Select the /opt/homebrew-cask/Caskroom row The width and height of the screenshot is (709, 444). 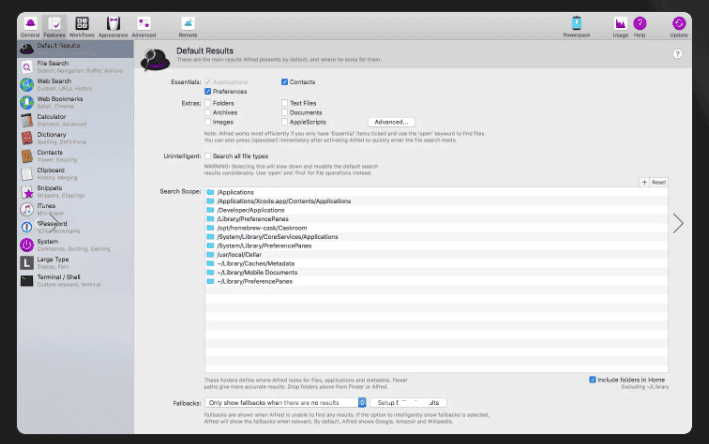(x=436, y=228)
